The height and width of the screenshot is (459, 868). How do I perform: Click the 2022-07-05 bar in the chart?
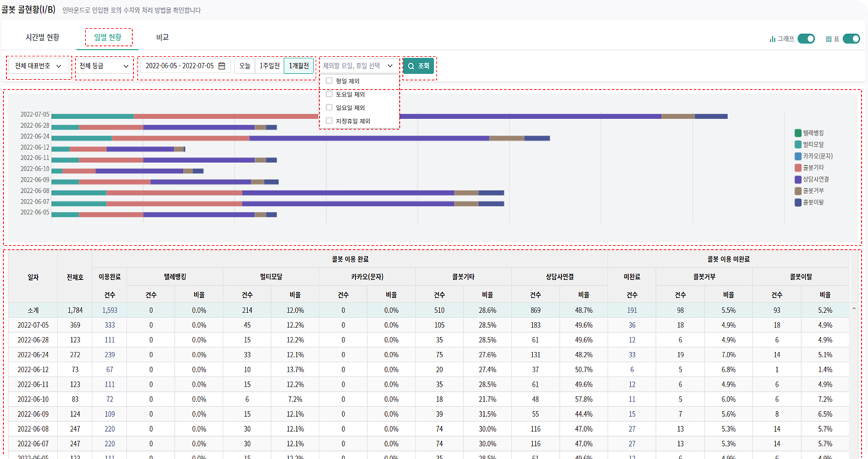click(x=389, y=116)
